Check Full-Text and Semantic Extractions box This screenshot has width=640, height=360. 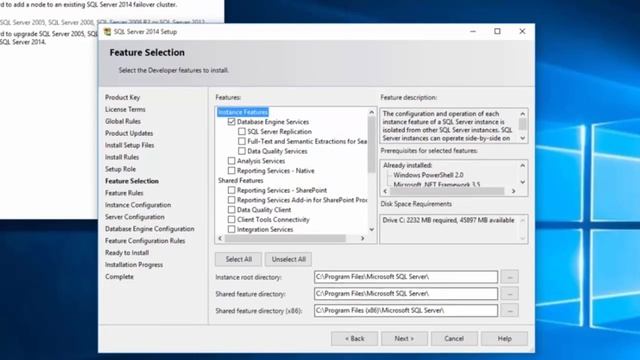coord(242,141)
